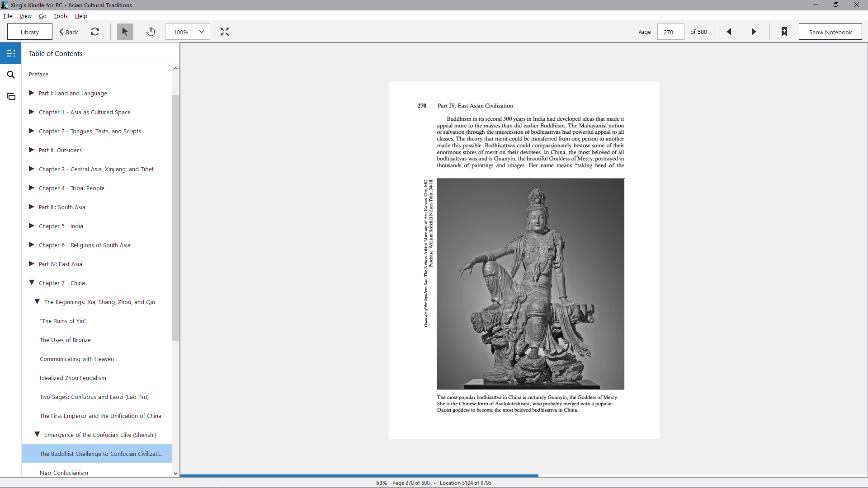Open the Help menu
The image size is (868, 488).
tap(81, 16)
